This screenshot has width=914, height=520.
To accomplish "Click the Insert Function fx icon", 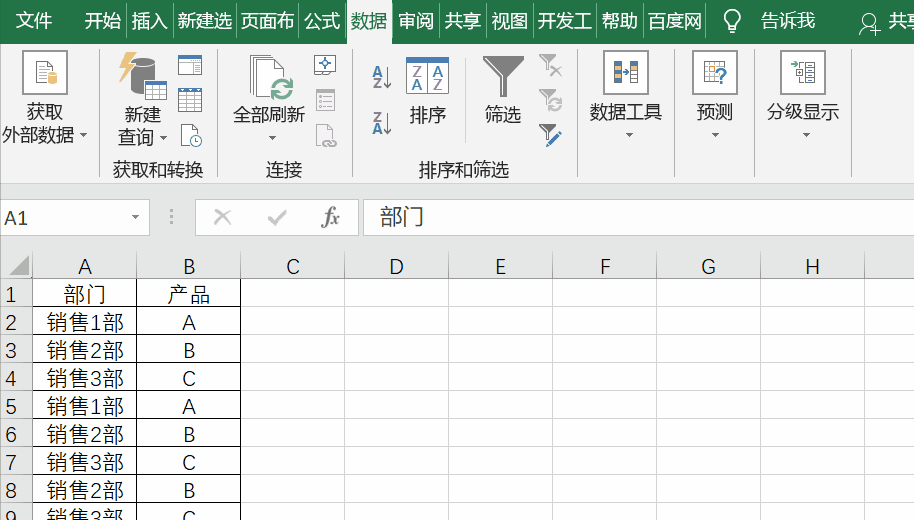I will tap(330, 217).
